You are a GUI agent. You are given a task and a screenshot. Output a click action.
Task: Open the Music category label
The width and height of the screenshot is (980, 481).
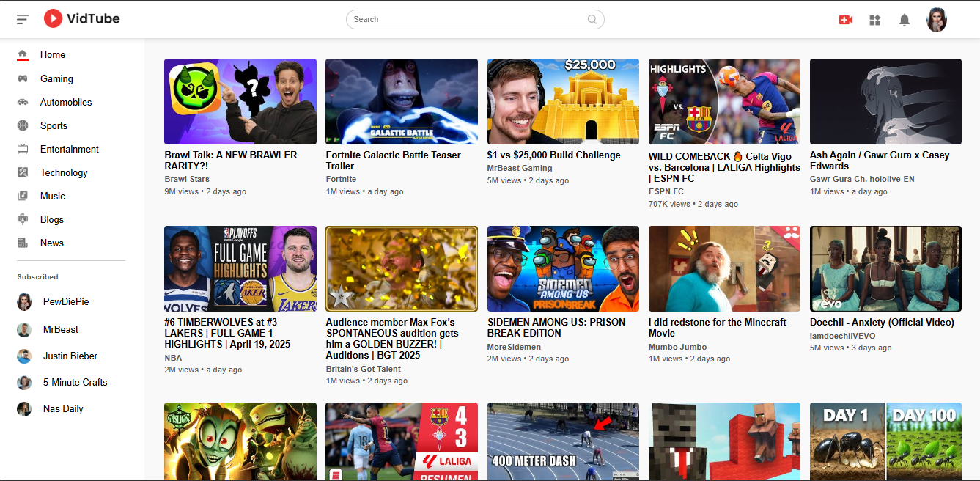pyautogui.click(x=53, y=196)
